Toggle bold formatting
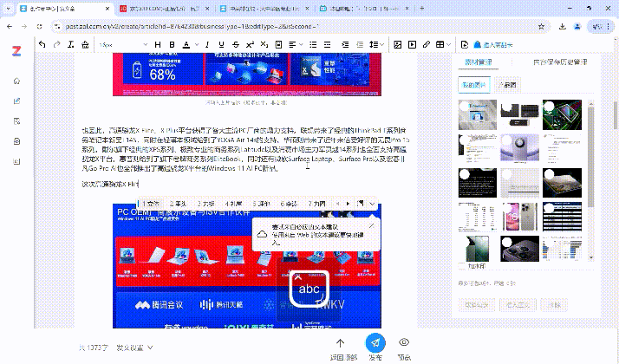Screen dimensions: 619x364 pyautogui.click(x=172, y=44)
